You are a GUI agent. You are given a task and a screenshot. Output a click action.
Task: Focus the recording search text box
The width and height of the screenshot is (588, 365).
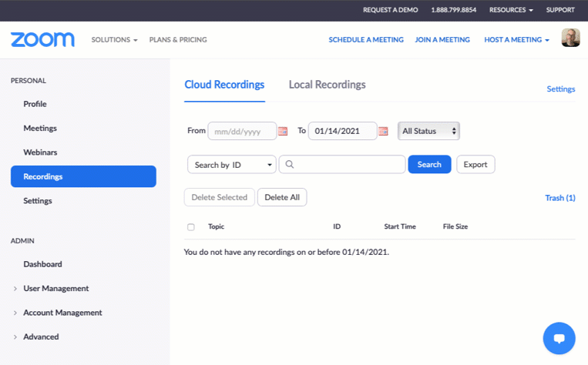[x=342, y=165]
